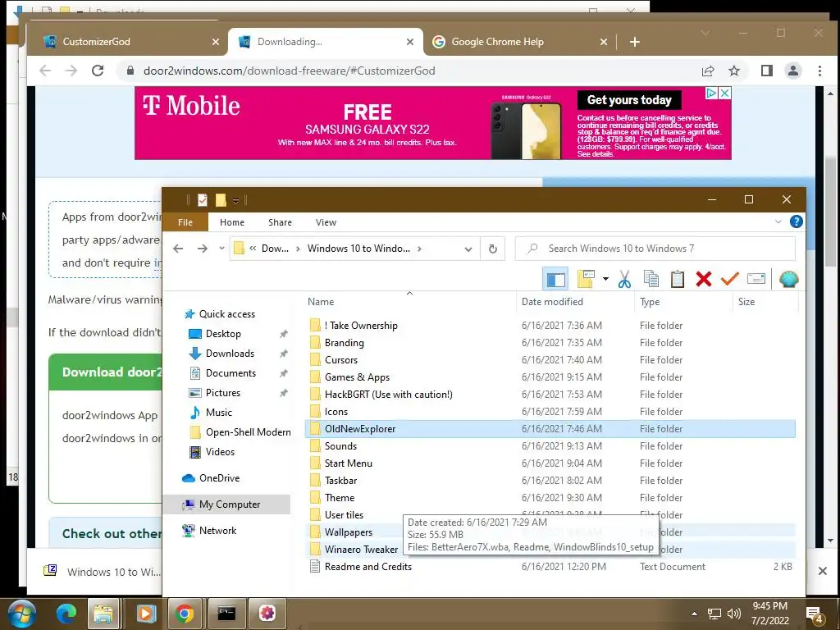This screenshot has height=630, width=840.
Task: Click the new folder icon in Explorer toolbar
Action: [586, 279]
